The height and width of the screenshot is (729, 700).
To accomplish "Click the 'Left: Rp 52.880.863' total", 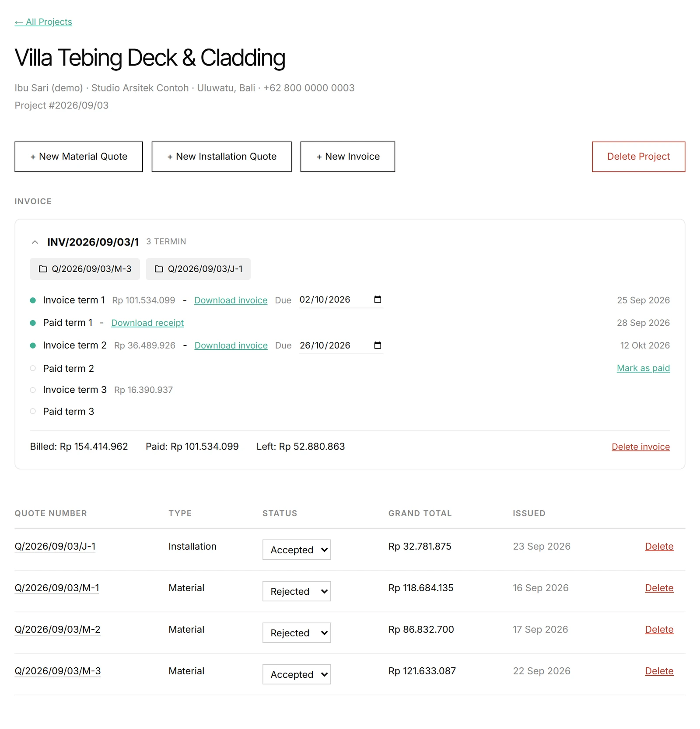I will click(301, 446).
